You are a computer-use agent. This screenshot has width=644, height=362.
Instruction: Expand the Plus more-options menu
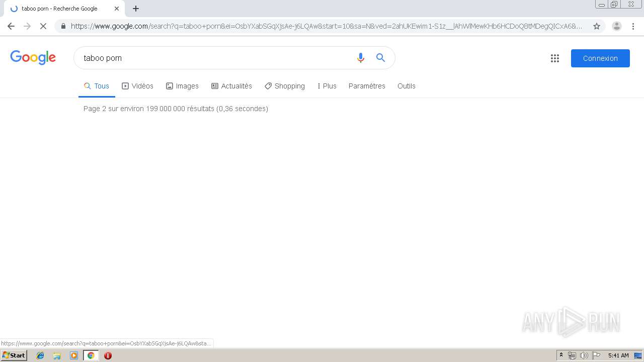(327, 86)
